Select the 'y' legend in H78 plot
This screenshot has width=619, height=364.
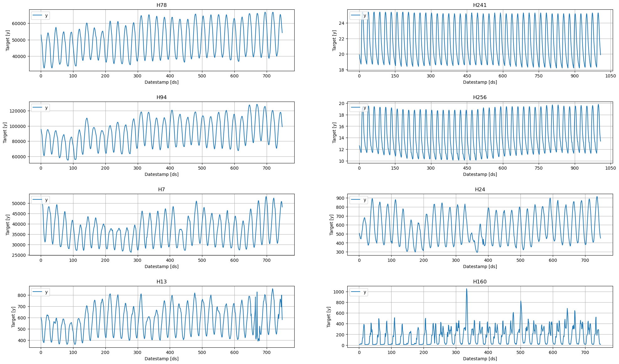40,15
